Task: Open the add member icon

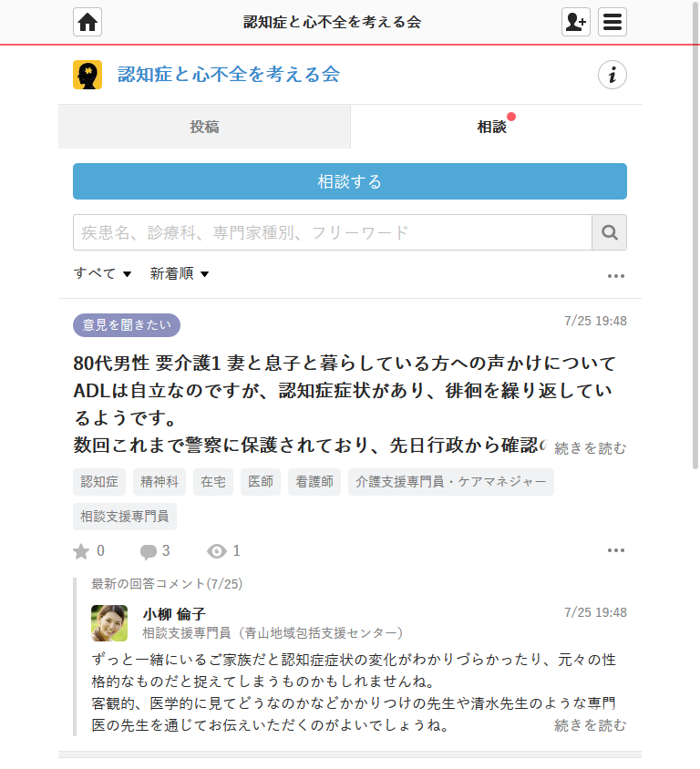Action: (576, 22)
